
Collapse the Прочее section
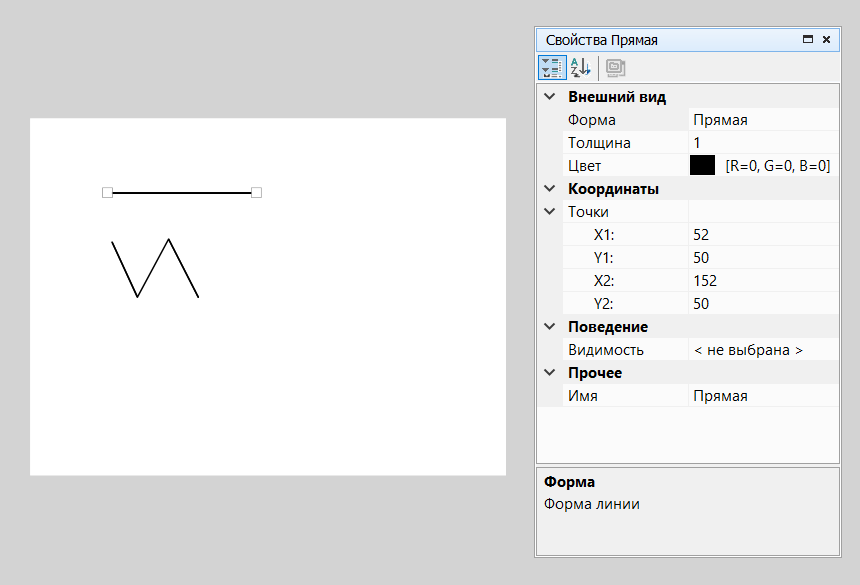[549, 373]
